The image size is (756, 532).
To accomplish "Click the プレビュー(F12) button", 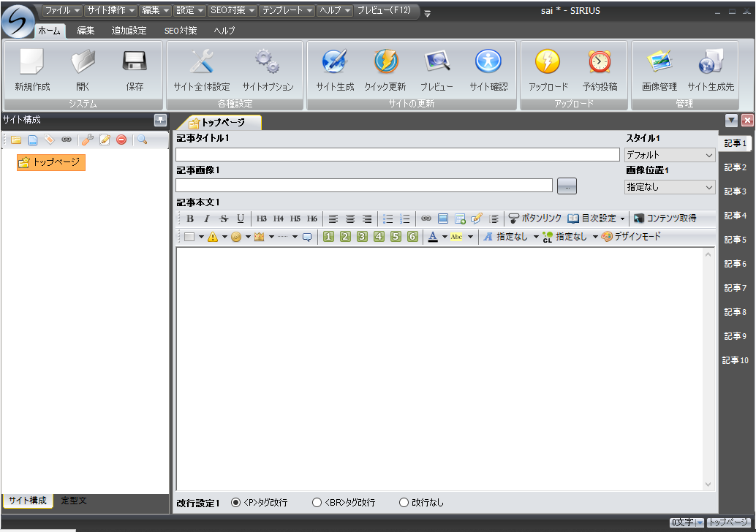I will (x=385, y=10).
